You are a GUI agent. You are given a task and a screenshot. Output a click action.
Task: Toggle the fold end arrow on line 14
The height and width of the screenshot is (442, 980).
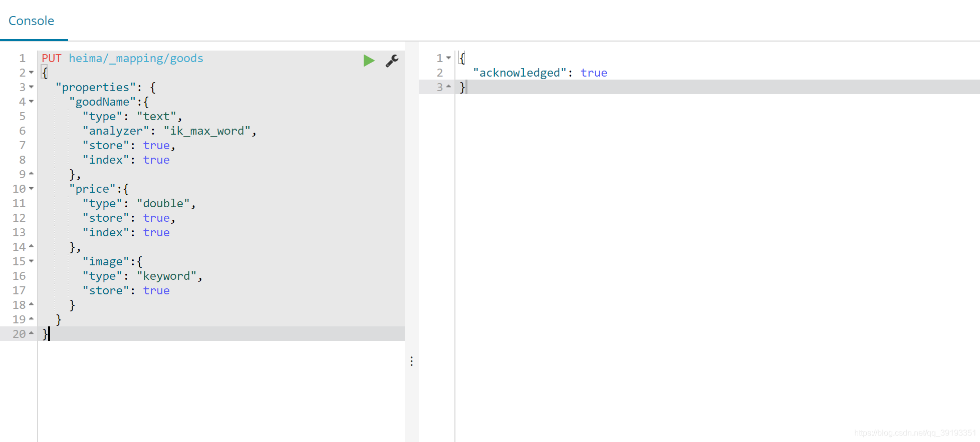click(x=31, y=246)
